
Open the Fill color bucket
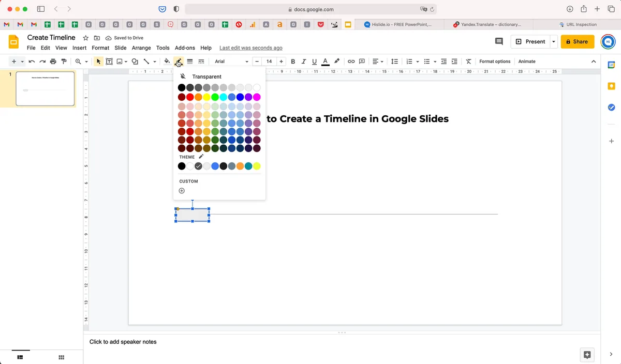tap(167, 62)
